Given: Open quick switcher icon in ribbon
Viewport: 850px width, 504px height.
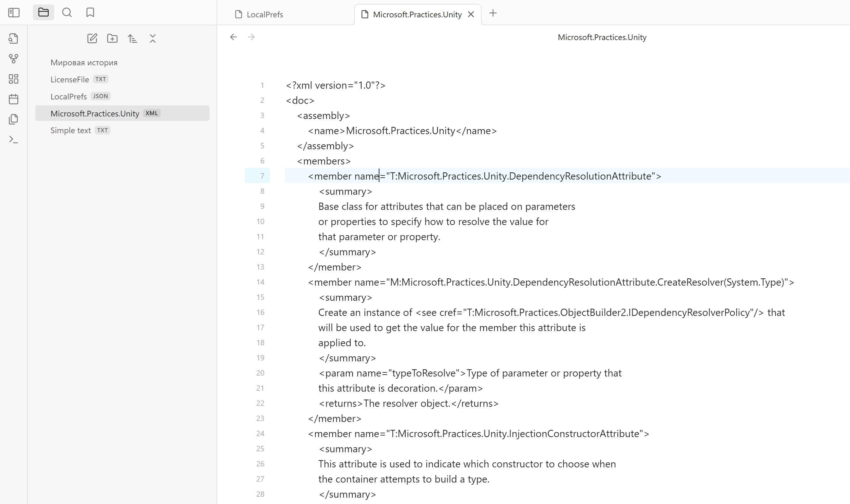Looking at the screenshot, I should (14, 39).
